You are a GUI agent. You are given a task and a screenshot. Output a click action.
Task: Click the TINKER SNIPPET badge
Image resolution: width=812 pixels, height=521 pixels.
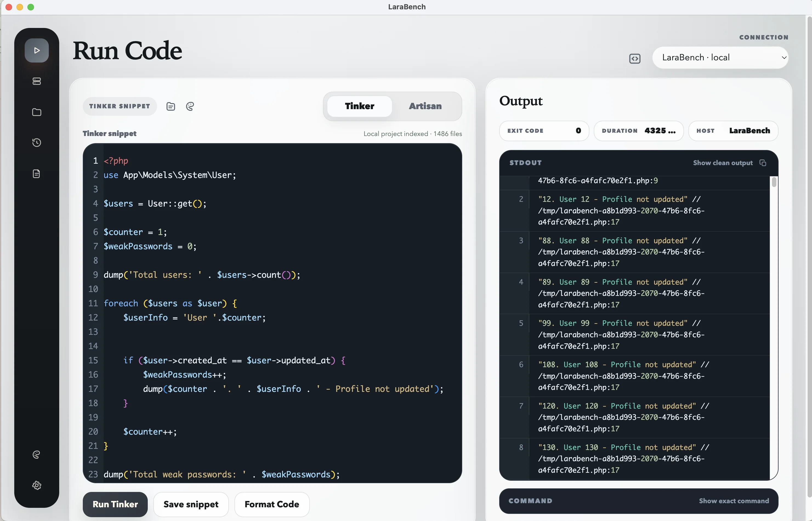(120, 106)
